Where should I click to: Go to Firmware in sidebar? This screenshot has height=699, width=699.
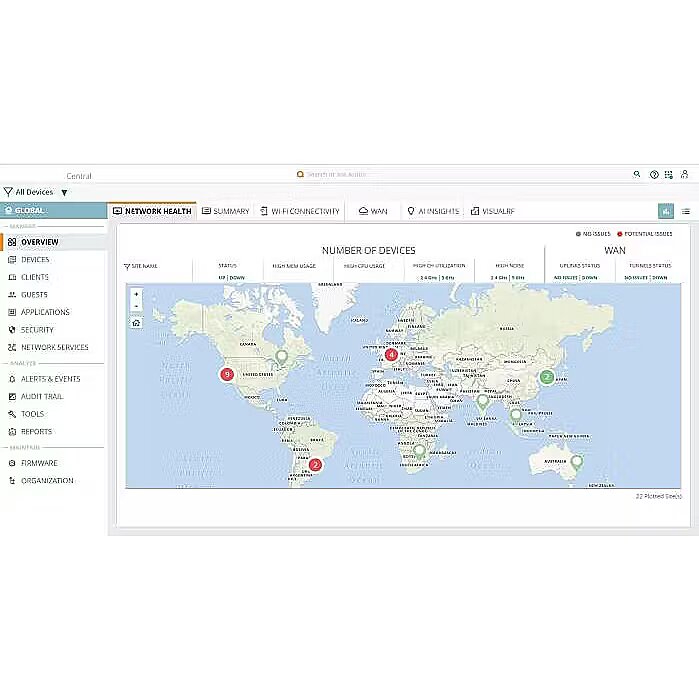pos(39,463)
